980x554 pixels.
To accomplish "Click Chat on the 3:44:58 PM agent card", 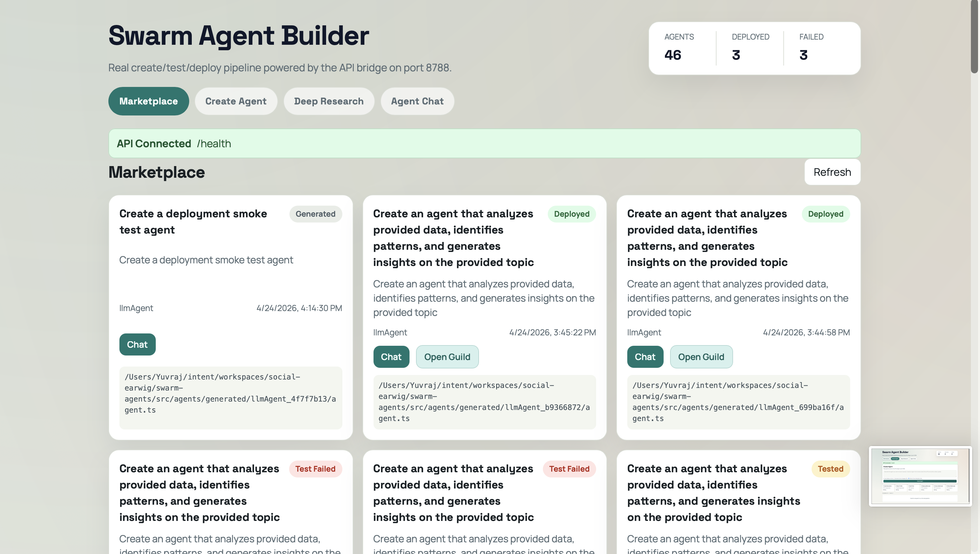I will point(645,357).
